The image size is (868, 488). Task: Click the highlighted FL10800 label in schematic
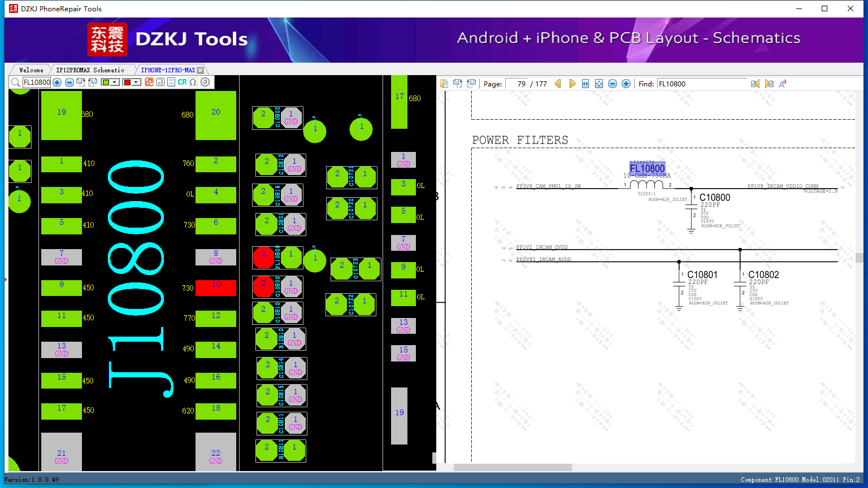647,168
